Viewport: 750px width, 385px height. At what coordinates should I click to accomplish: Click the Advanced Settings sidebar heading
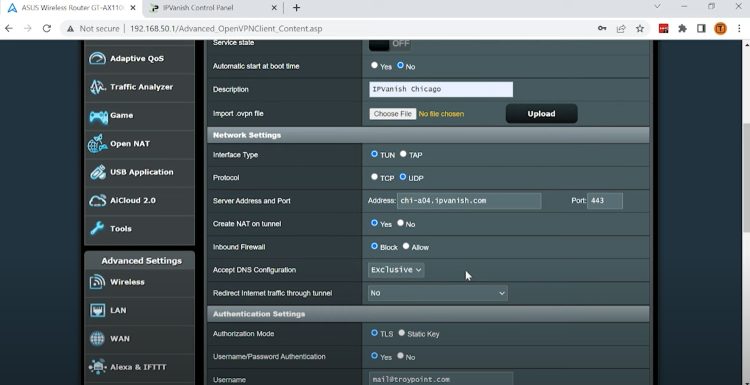(141, 261)
